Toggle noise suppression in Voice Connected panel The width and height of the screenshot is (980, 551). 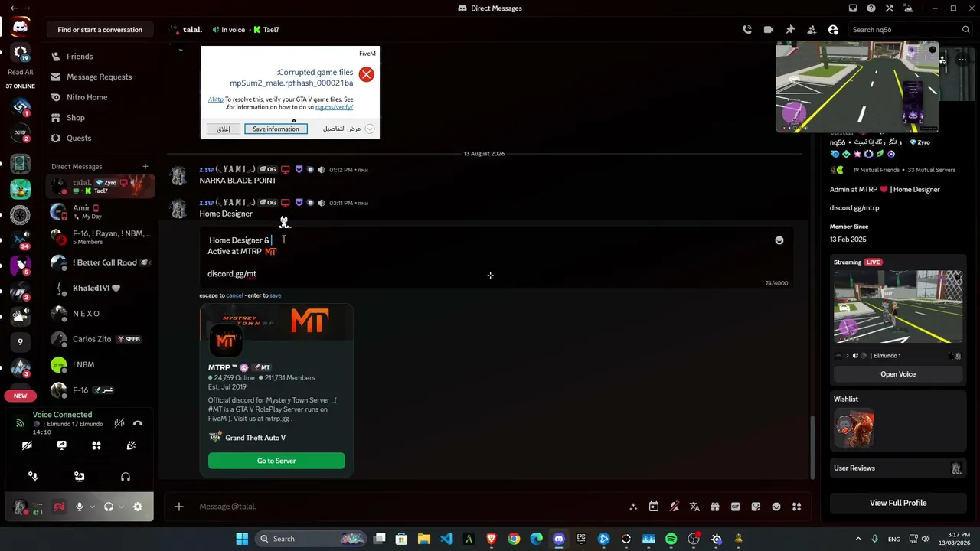(119, 422)
